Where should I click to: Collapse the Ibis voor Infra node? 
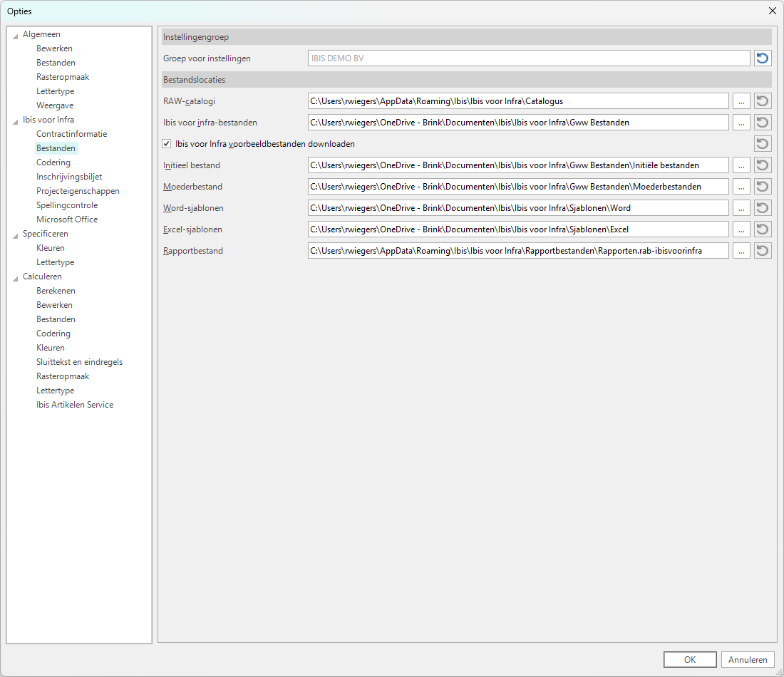[x=16, y=120]
